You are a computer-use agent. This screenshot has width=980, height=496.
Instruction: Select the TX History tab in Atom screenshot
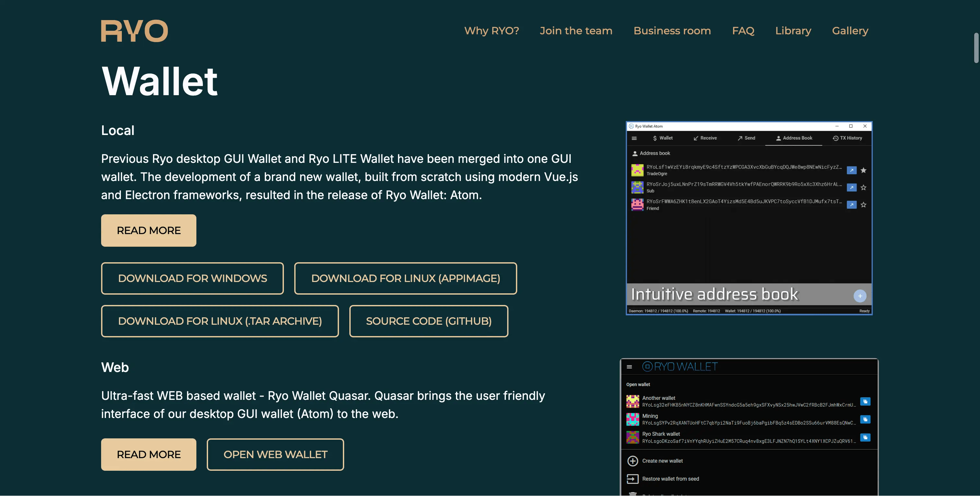coord(847,138)
